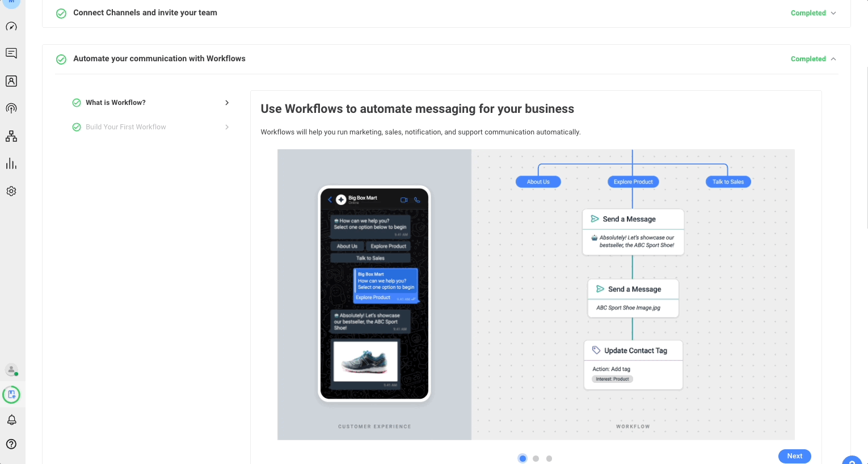The width and height of the screenshot is (868, 464).
Task: Select the second carousel dot indicator
Action: click(x=536, y=458)
